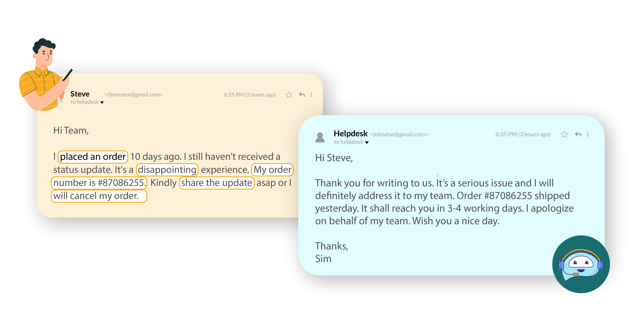The height and width of the screenshot is (330, 644).
Task: Click the Steve sender name
Action: (x=80, y=94)
